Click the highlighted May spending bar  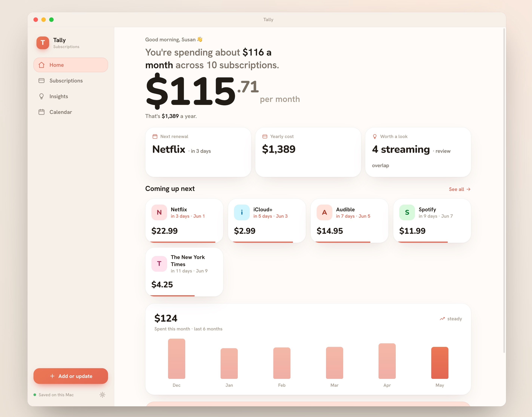440,363
